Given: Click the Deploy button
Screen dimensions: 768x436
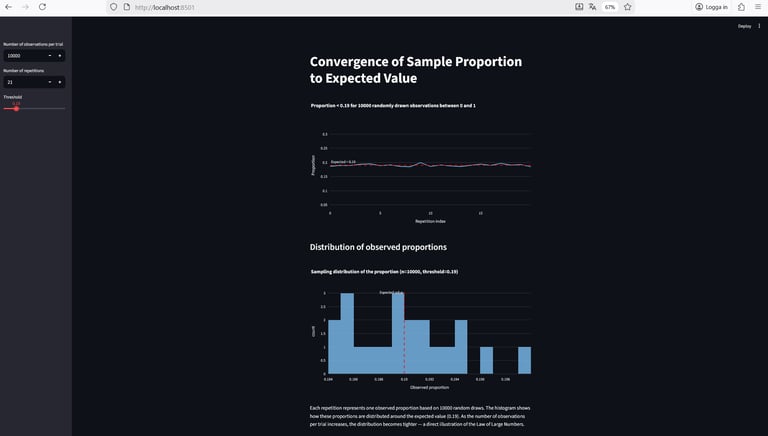Looking at the screenshot, I should tap(744, 26).
